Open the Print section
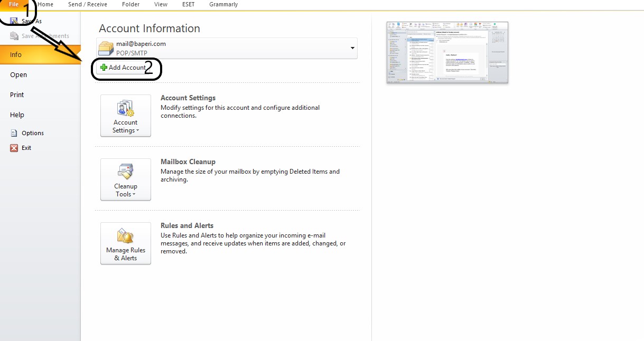This screenshot has width=644, height=341. pyautogui.click(x=16, y=94)
